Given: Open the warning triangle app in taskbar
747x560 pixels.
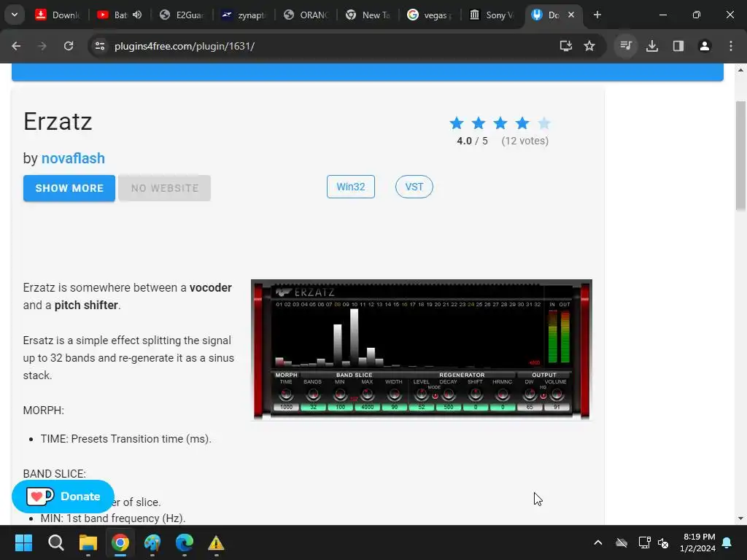Looking at the screenshot, I should point(216,542).
